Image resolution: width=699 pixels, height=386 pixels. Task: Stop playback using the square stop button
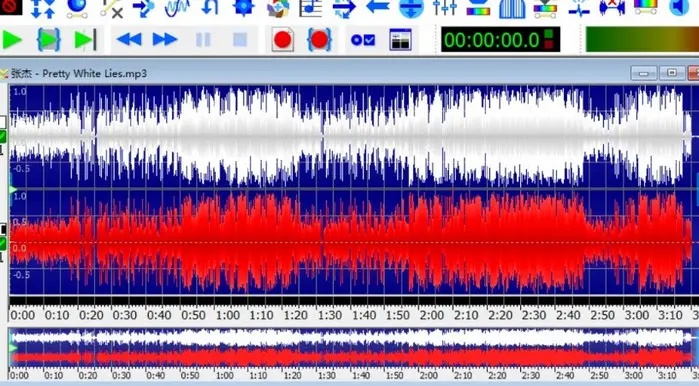(240, 40)
